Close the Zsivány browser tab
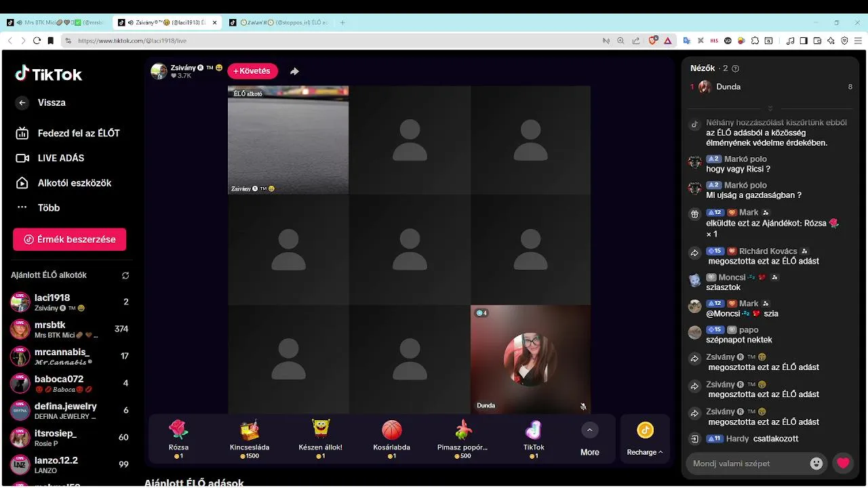This screenshot has height=488, width=868. (x=215, y=22)
